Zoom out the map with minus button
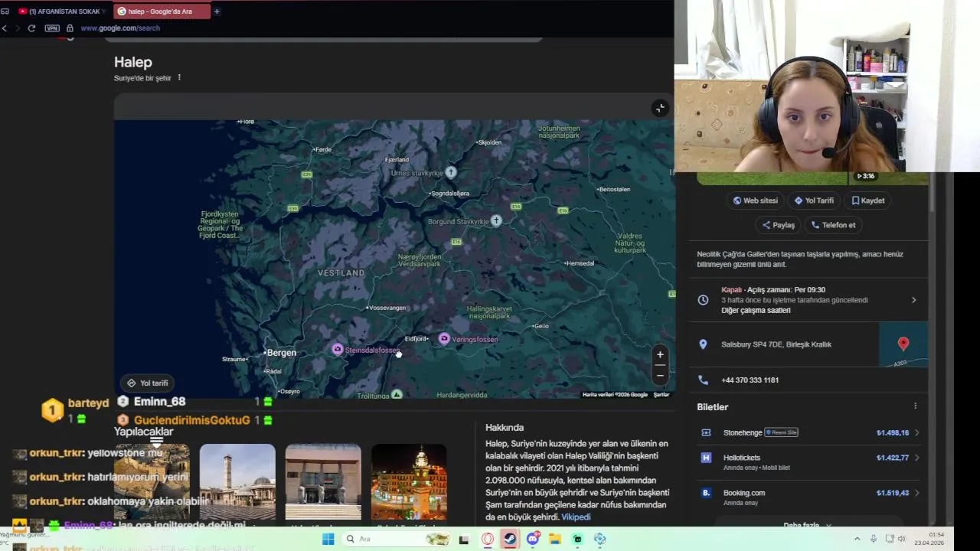This screenshot has height=551, width=980. tap(660, 374)
